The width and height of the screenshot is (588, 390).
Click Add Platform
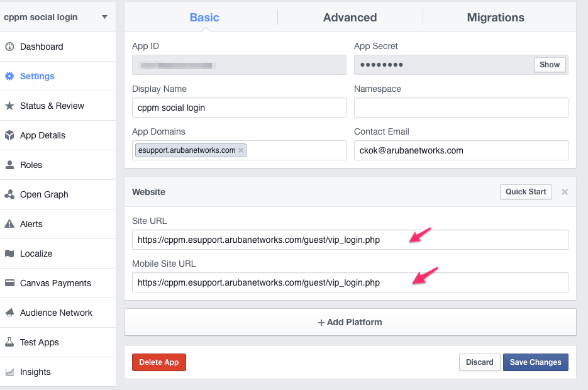[x=350, y=322]
